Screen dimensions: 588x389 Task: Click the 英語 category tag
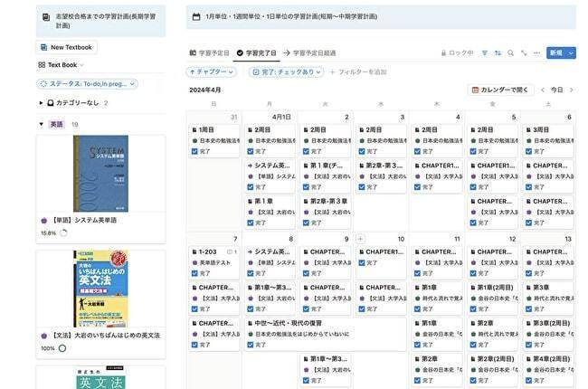point(57,124)
